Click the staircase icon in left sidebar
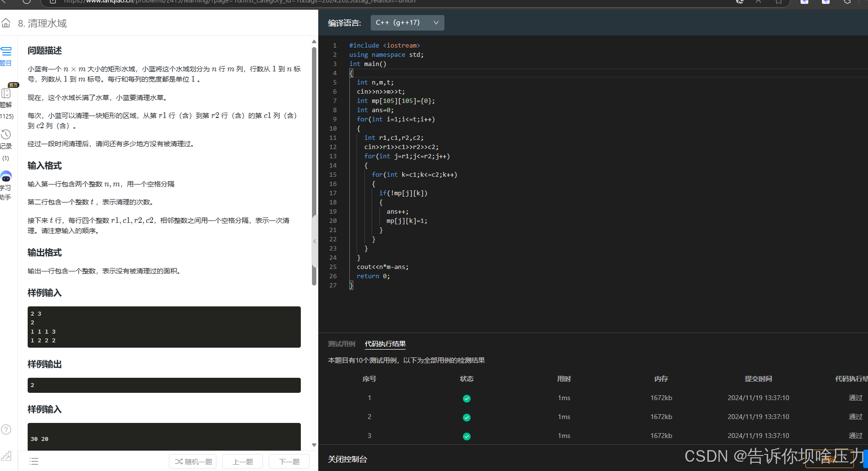868x471 pixels. point(6,455)
